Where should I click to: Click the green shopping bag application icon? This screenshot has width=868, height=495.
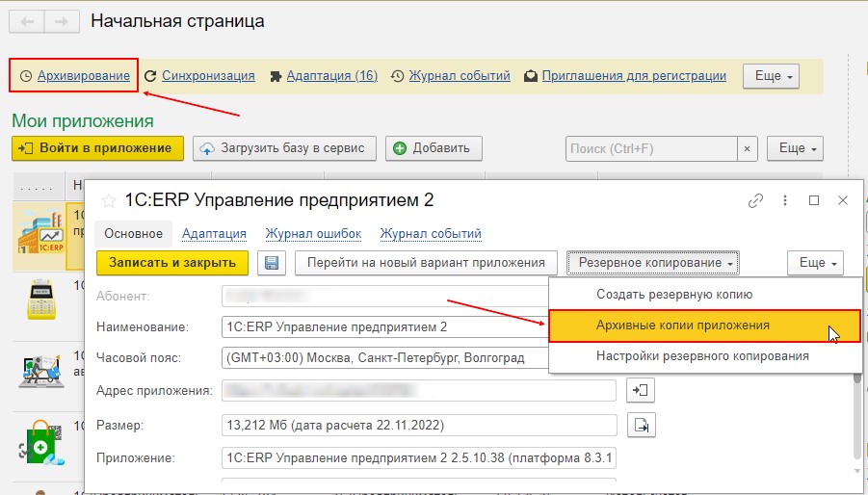[42, 444]
